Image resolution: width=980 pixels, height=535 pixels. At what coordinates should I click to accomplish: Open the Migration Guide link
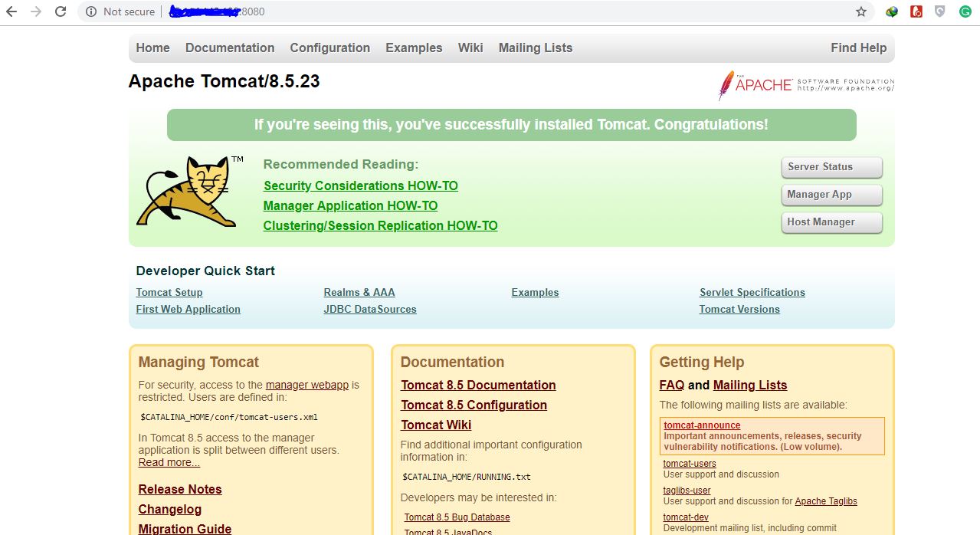pos(185,529)
